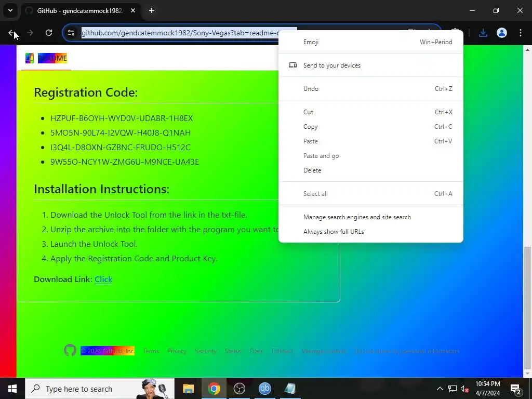The height and width of the screenshot is (399, 532).
Task: Click the README book icon
Action: coord(30,58)
